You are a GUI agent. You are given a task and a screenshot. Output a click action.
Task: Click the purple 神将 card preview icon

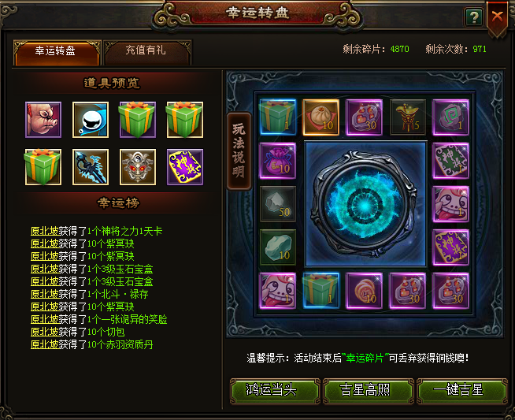coord(185,167)
